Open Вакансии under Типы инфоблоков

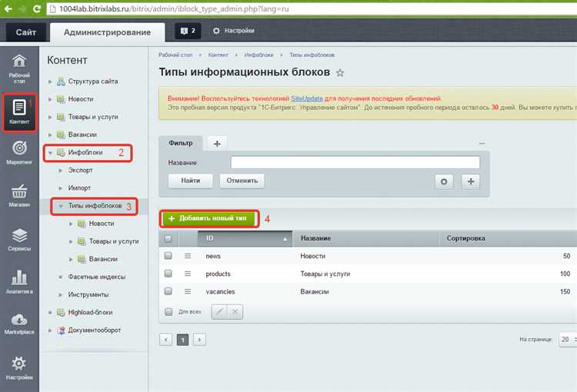103,259
